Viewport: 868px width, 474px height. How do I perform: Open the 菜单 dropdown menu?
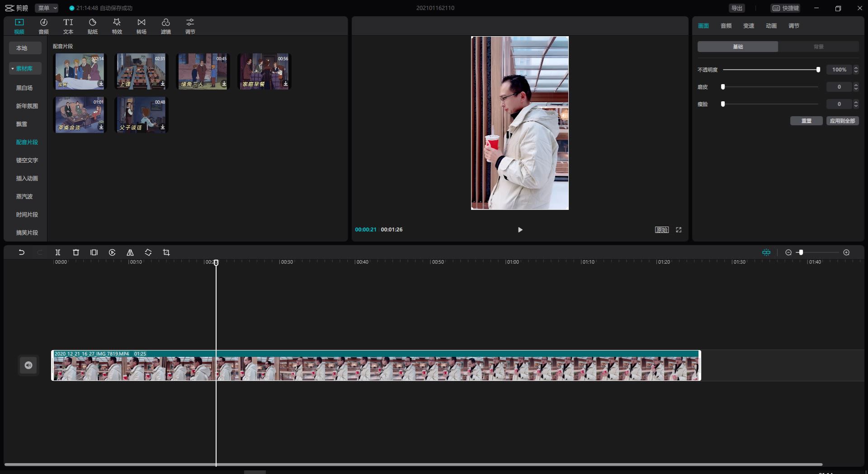47,8
